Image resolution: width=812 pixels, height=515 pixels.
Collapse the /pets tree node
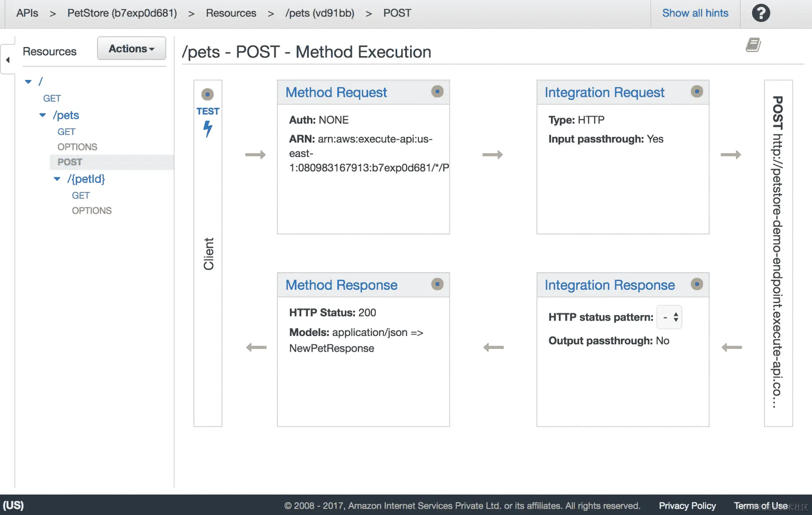42,115
